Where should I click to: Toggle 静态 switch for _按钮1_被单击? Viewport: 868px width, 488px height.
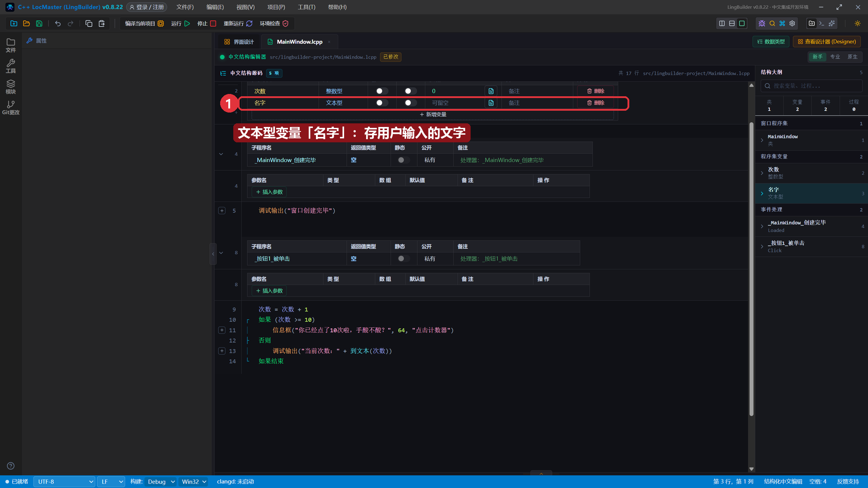(x=403, y=259)
